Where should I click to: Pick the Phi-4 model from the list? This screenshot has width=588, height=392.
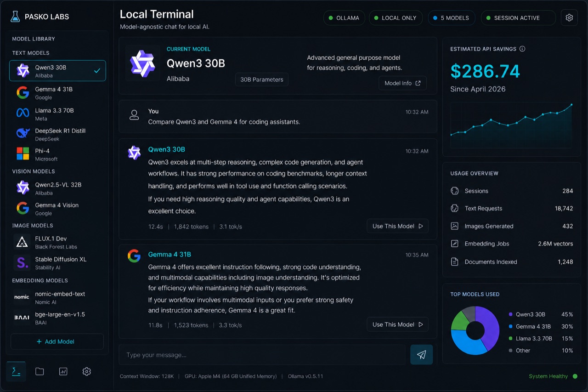(x=57, y=154)
